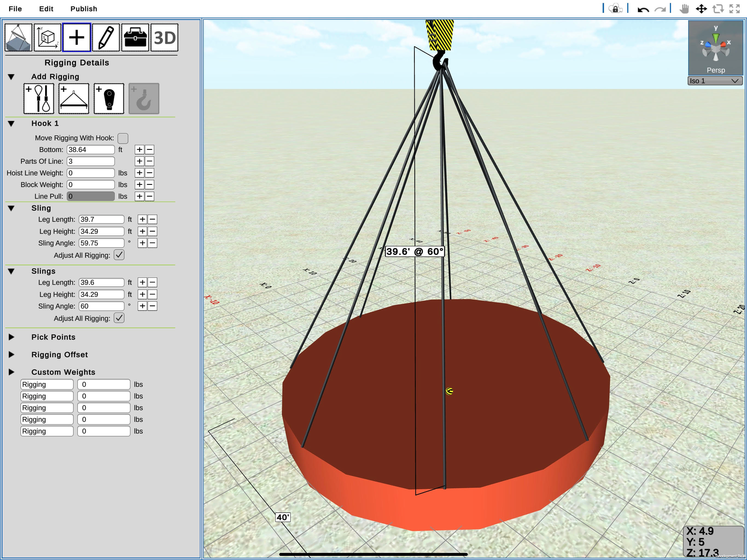Viewport: 747px width, 560px height.
Task: Click the Leg Length input field under Slings
Action: pos(101,282)
